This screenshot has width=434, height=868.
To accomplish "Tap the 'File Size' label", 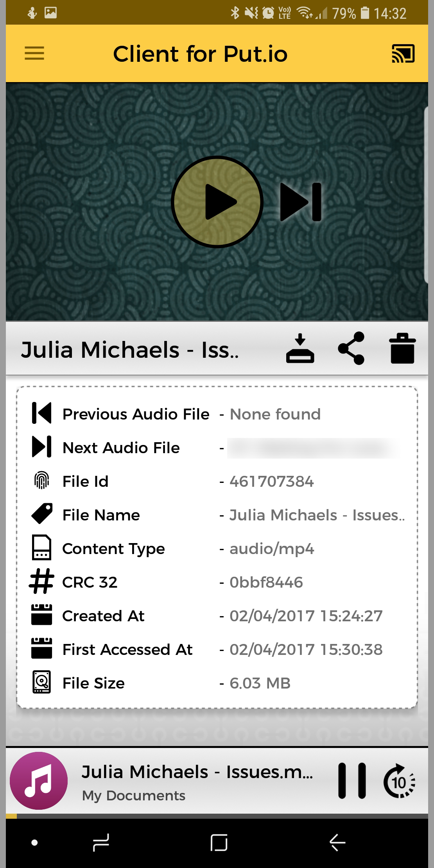I will (x=94, y=683).
